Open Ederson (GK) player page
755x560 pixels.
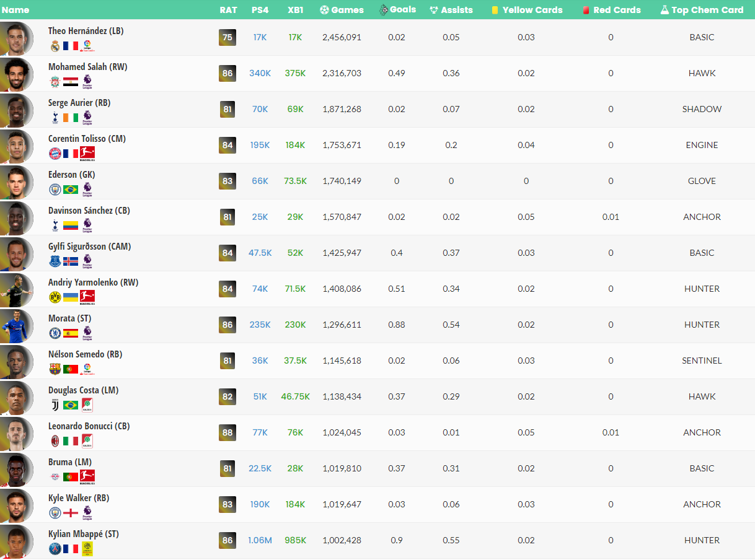click(x=72, y=175)
